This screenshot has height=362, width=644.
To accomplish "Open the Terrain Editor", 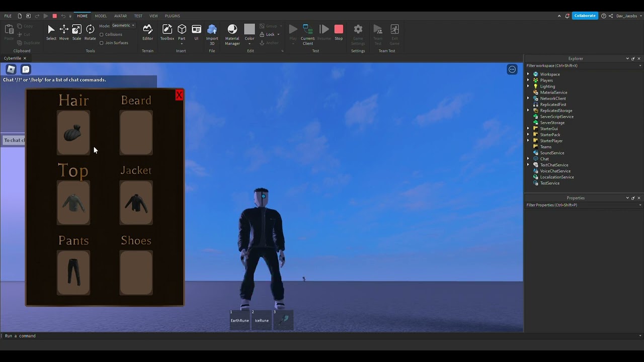I will (147, 32).
